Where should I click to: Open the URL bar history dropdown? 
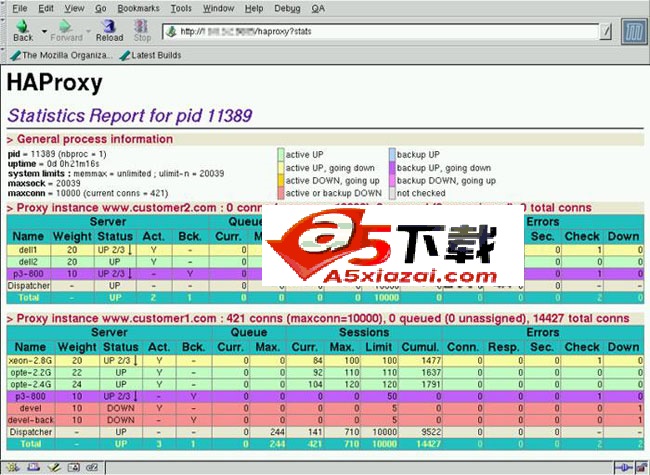[x=606, y=32]
